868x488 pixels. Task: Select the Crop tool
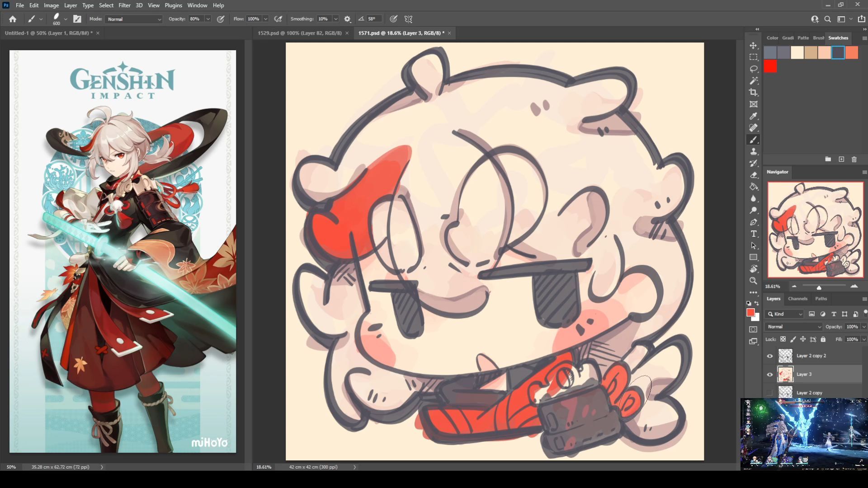tap(753, 93)
